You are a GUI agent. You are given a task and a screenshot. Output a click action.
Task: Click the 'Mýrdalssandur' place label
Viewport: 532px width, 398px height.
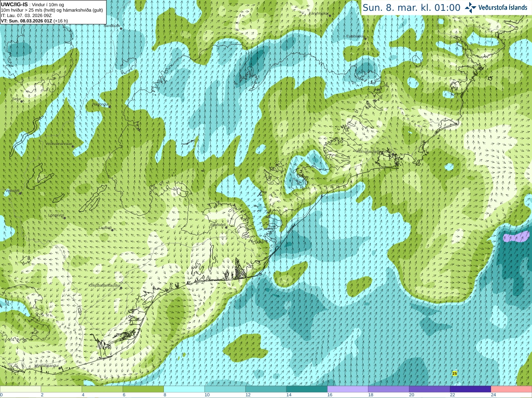(47, 366)
